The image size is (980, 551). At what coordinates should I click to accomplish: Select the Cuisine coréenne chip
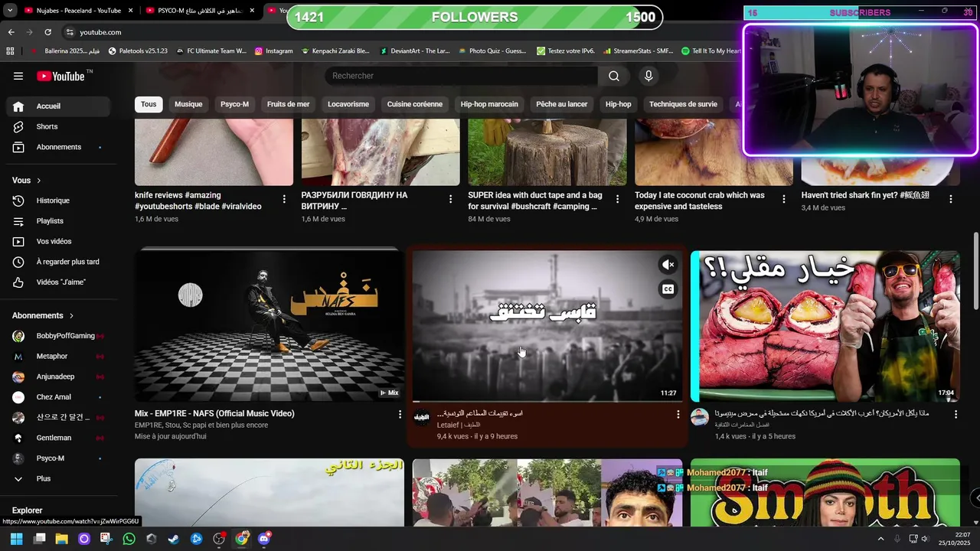[415, 104]
